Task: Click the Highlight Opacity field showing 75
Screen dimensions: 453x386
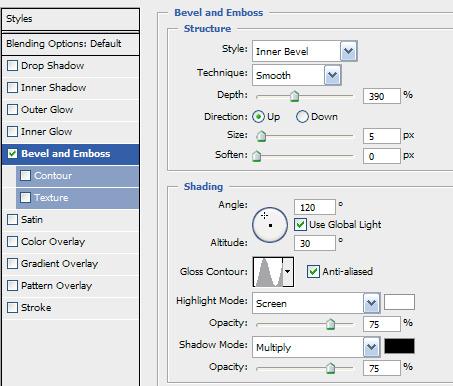Action: (x=382, y=324)
